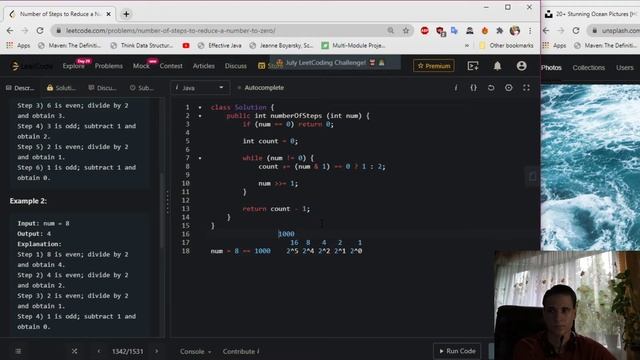Open Contest in the navigation bar
The height and width of the screenshot is (360, 640).
click(x=171, y=66)
